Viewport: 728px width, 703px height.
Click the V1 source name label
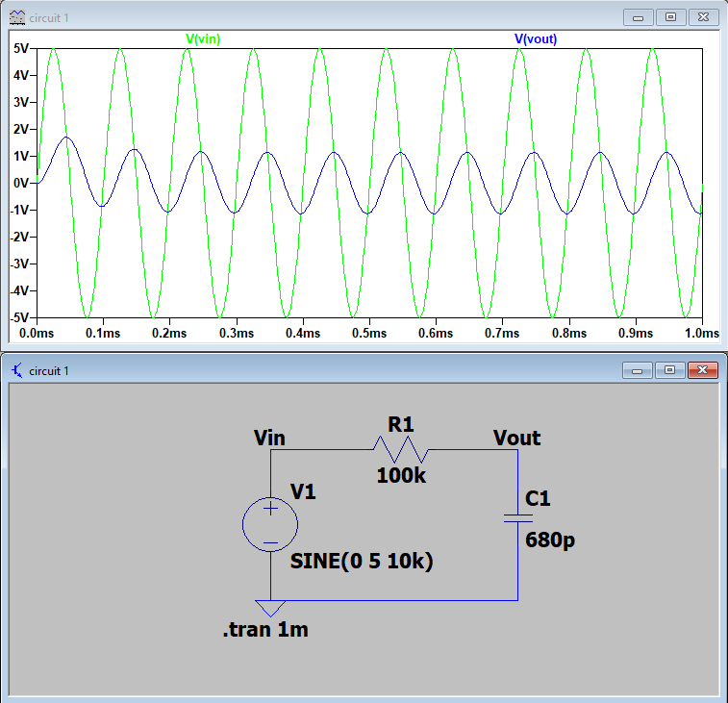(x=303, y=491)
